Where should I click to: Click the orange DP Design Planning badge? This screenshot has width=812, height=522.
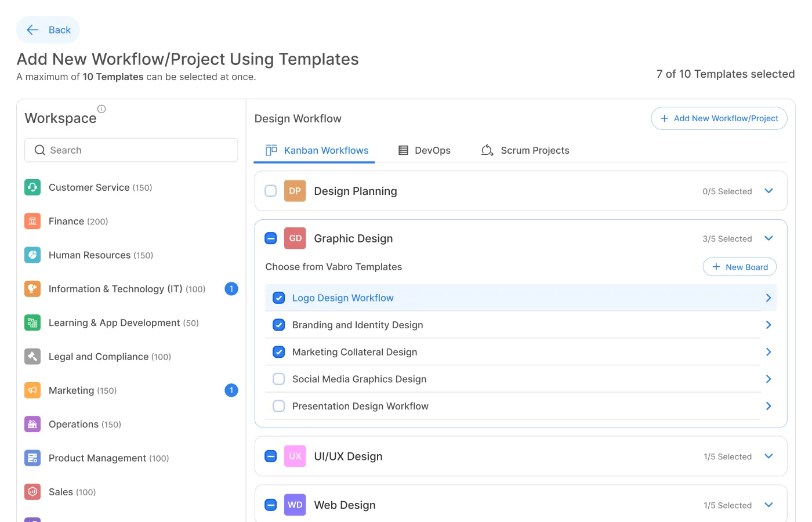click(295, 191)
